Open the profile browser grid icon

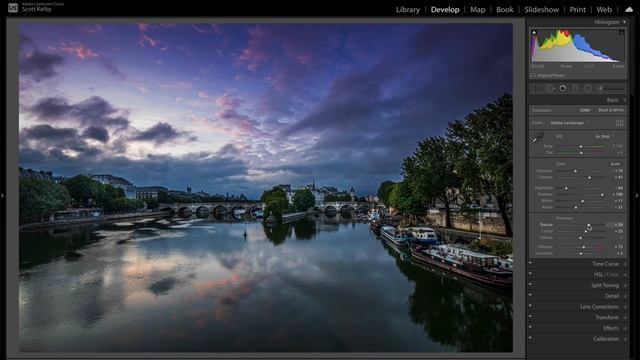coord(619,123)
